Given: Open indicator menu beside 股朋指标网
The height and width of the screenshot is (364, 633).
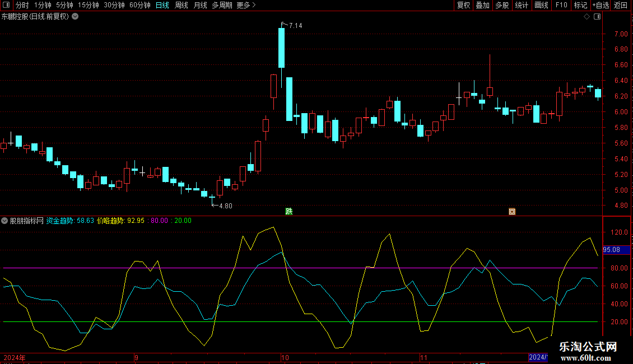Looking at the screenshot, I should (4, 221).
